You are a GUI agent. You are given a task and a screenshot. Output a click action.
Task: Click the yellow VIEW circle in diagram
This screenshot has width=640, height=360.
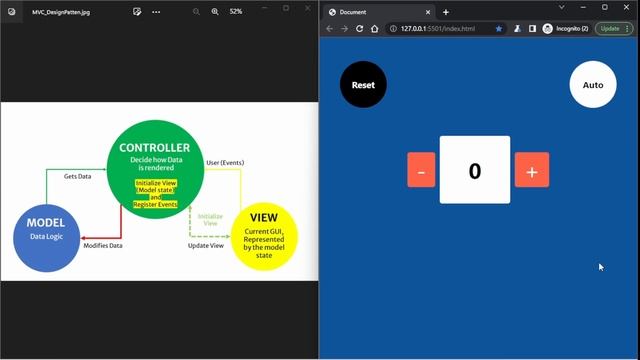pyautogui.click(x=264, y=236)
